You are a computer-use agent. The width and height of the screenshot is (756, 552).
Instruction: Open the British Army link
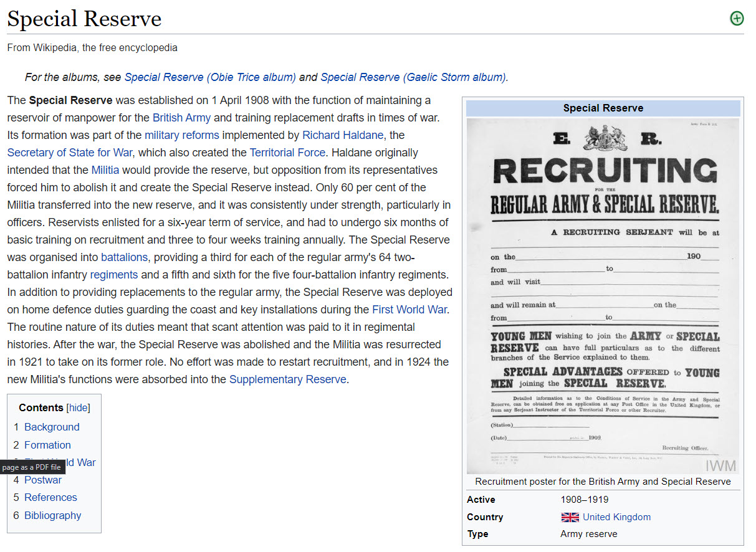(x=181, y=118)
